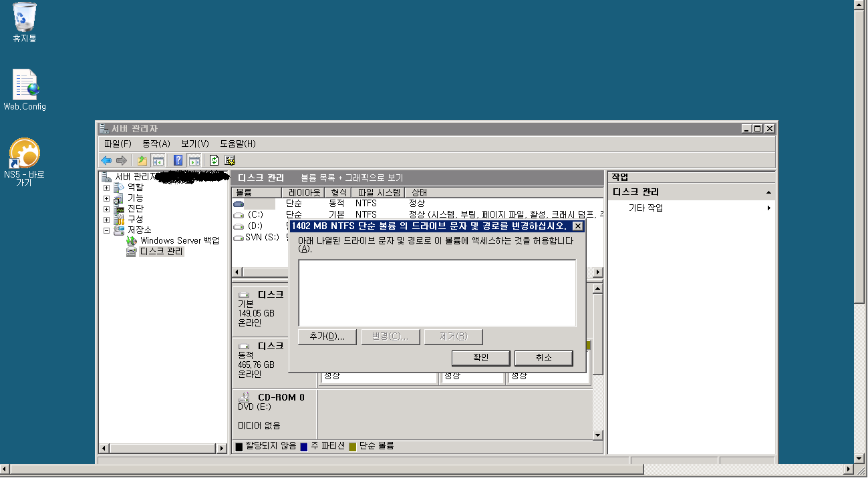
Task: Expand the 기타 작업 submenu arrow
Action: [768, 208]
